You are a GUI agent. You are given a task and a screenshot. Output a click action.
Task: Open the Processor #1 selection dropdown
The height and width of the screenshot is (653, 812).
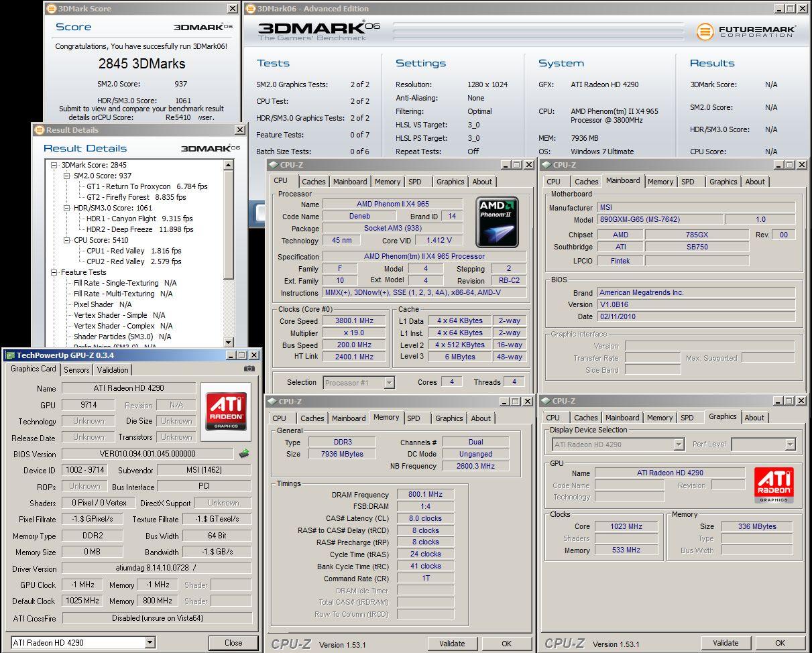point(389,383)
